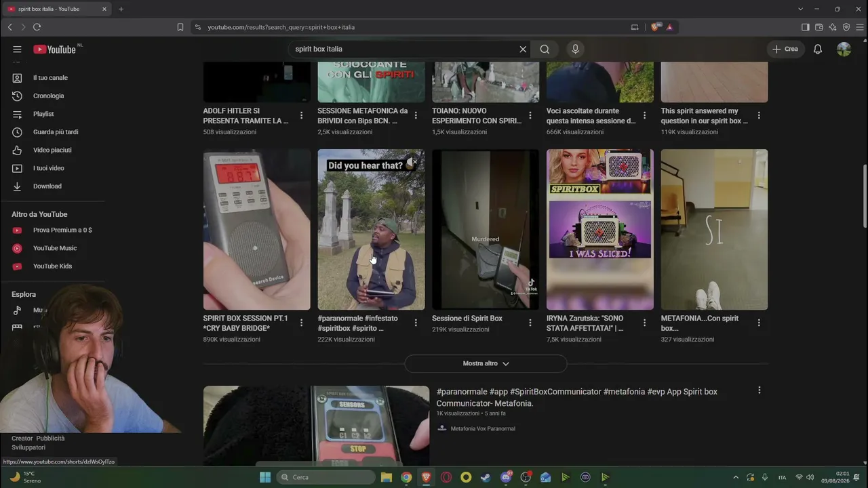Open 'Video piaciuti' in the sidebar
The height and width of the screenshot is (488, 868).
point(53,150)
